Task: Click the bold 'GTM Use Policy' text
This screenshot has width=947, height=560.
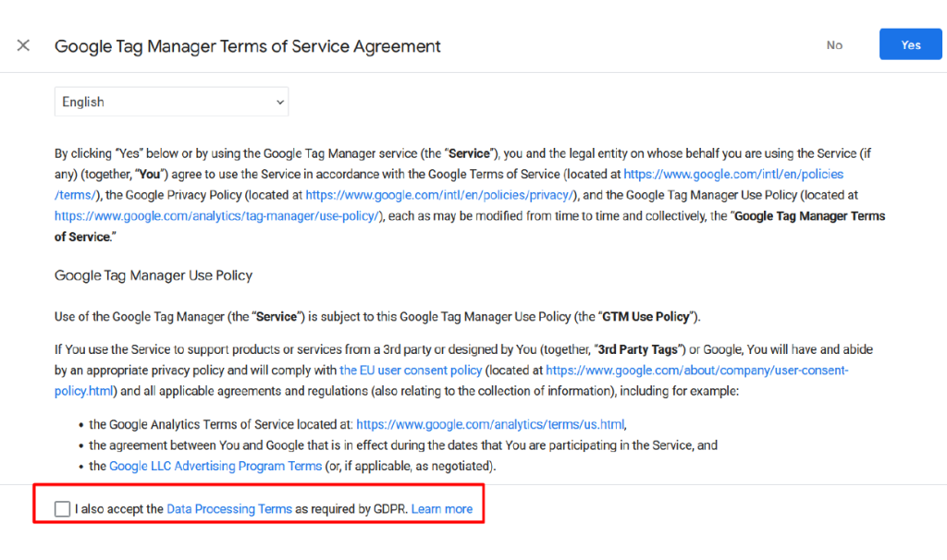Action: coord(646,317)
